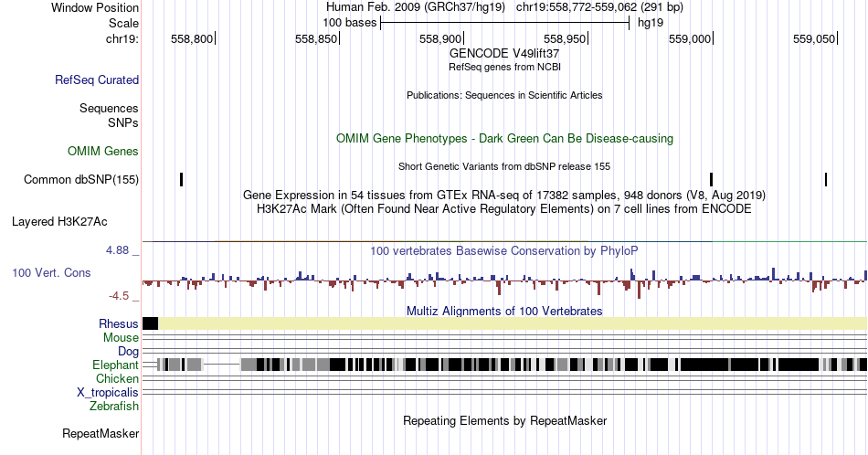Click the black Rhesus alignment block
Viewport: 868px width, 455px height.
tap(150, 323)
